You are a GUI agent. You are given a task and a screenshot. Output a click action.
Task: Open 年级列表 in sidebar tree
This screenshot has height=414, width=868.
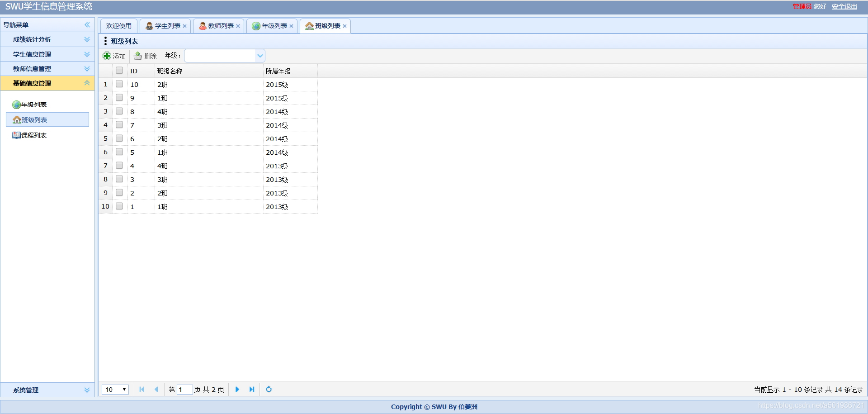pos(29,105)
